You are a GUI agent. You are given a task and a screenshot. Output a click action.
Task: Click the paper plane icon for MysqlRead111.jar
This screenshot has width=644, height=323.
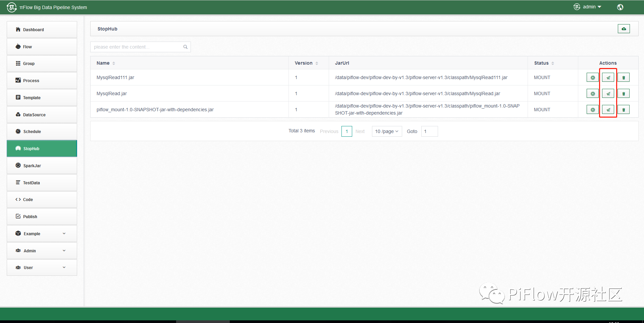tap(608, 77)
